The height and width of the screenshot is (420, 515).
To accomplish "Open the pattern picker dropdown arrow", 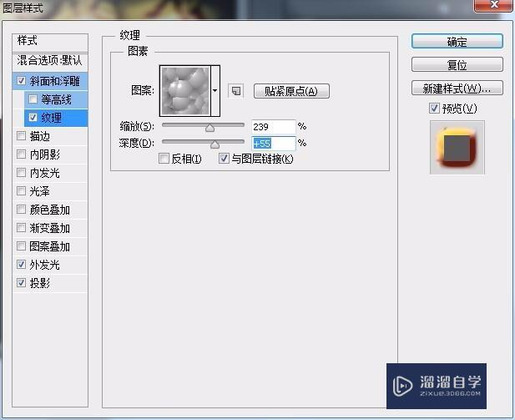I will click(215, 91).
